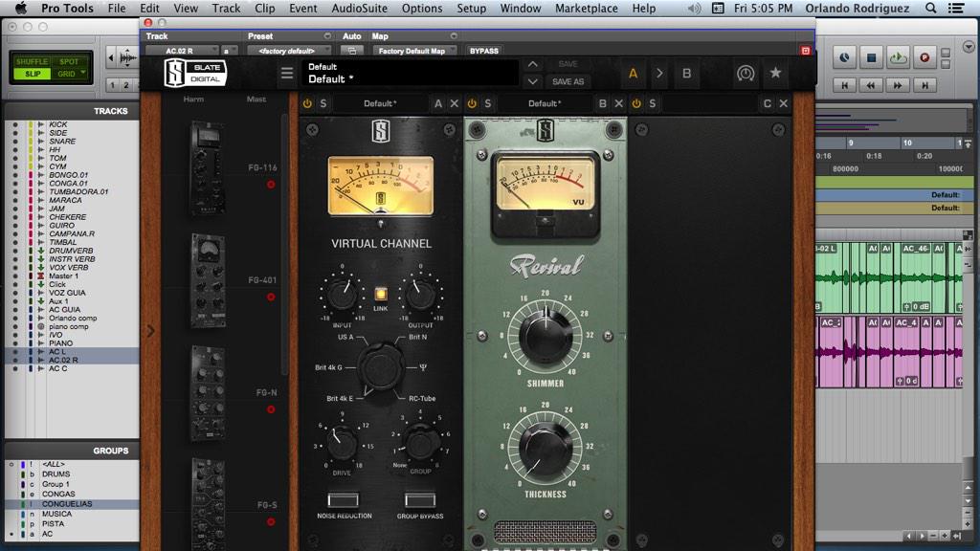Expand the module browser side arrow

tap(150, 330)
